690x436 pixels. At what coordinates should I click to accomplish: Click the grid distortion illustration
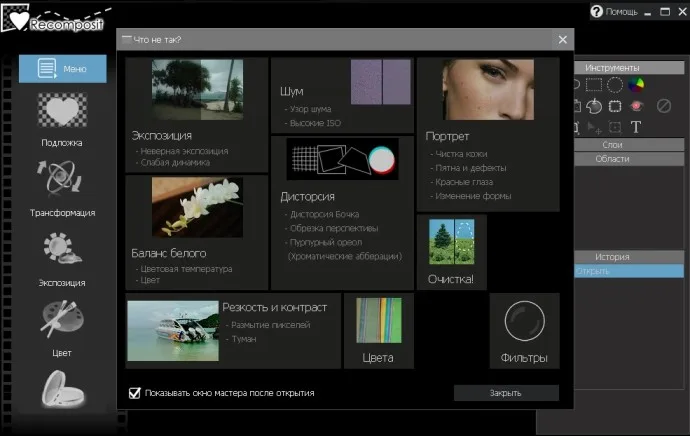point(342,159)
